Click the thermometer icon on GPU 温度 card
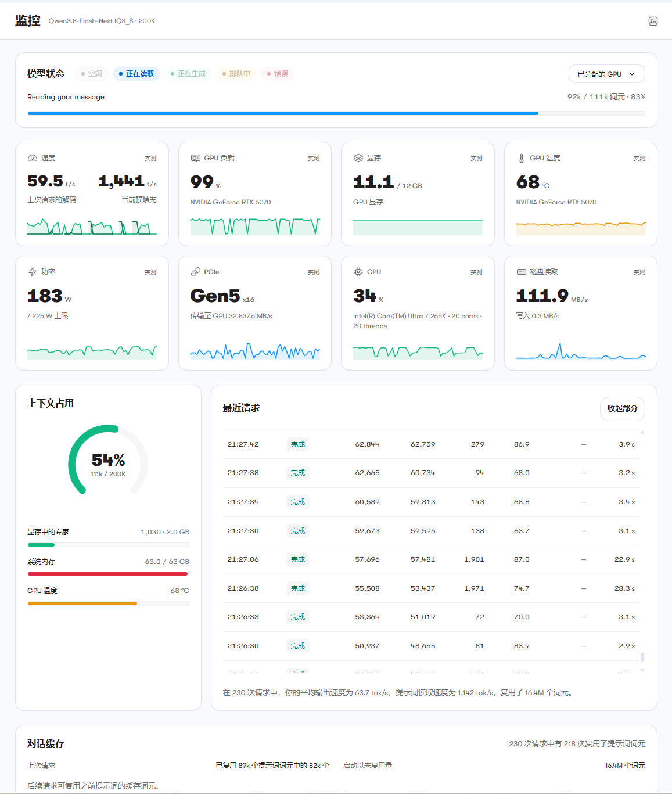This screenshot has height=794, width=672. tap(522, 158)
